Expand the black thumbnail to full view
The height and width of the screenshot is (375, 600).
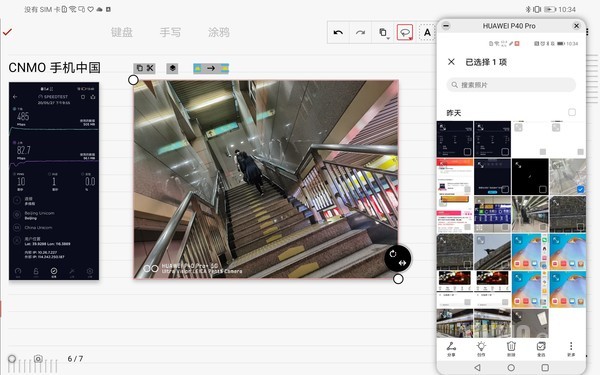[x=518, y=165]
